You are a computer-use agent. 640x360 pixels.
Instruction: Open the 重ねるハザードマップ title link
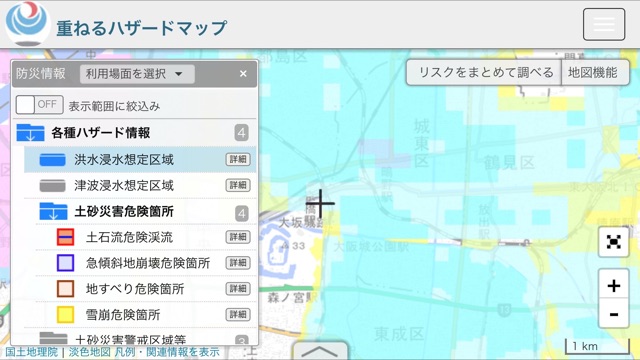[141, 28]
